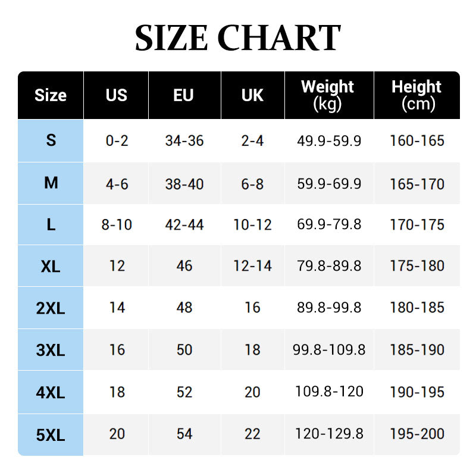Click the US column header
Screen dimensions: 476x476
click(117, 95)
